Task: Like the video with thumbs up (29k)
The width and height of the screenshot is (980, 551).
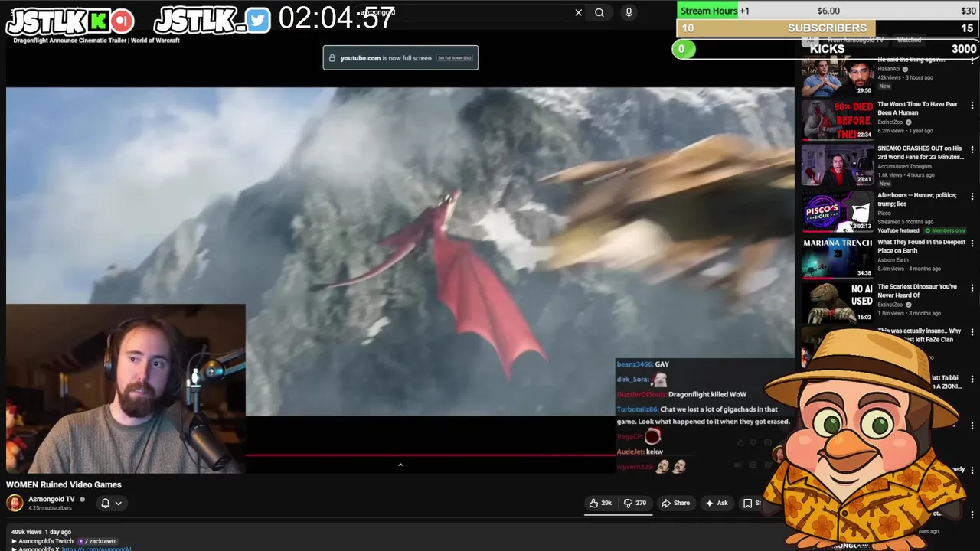Action: click(600, 503)
